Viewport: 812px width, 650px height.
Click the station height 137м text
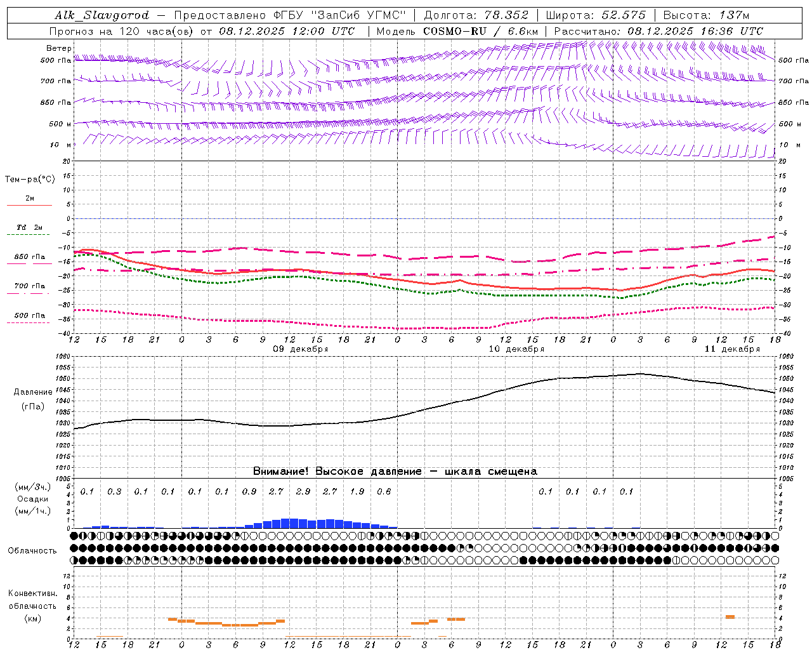point(735,15)
